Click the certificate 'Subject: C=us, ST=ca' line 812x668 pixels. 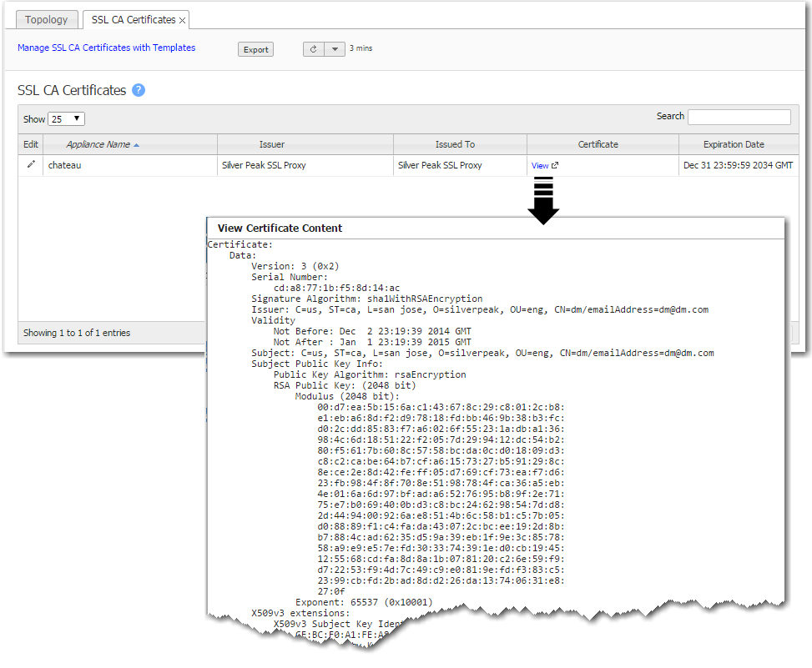(482, 353)
